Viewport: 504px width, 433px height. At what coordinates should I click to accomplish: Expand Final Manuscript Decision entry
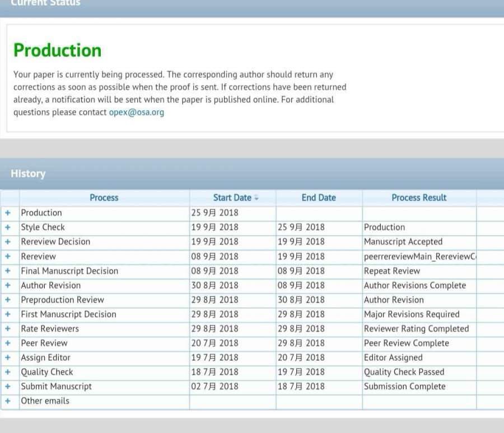pos(8,271)
